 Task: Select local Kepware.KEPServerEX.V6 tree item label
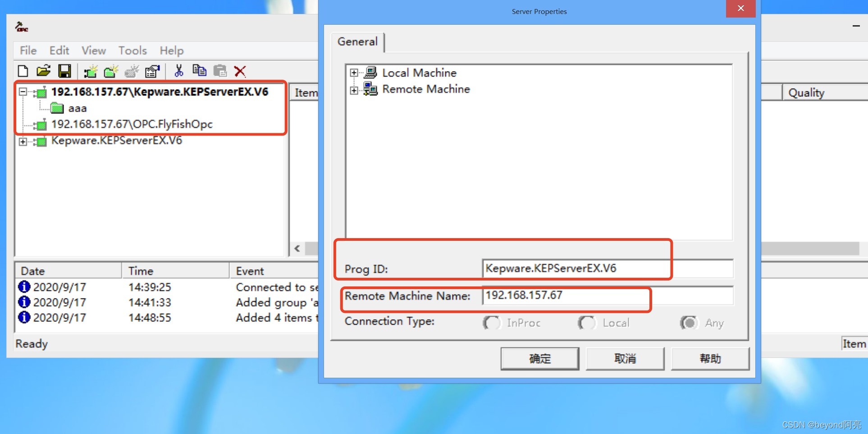point(117,140)
